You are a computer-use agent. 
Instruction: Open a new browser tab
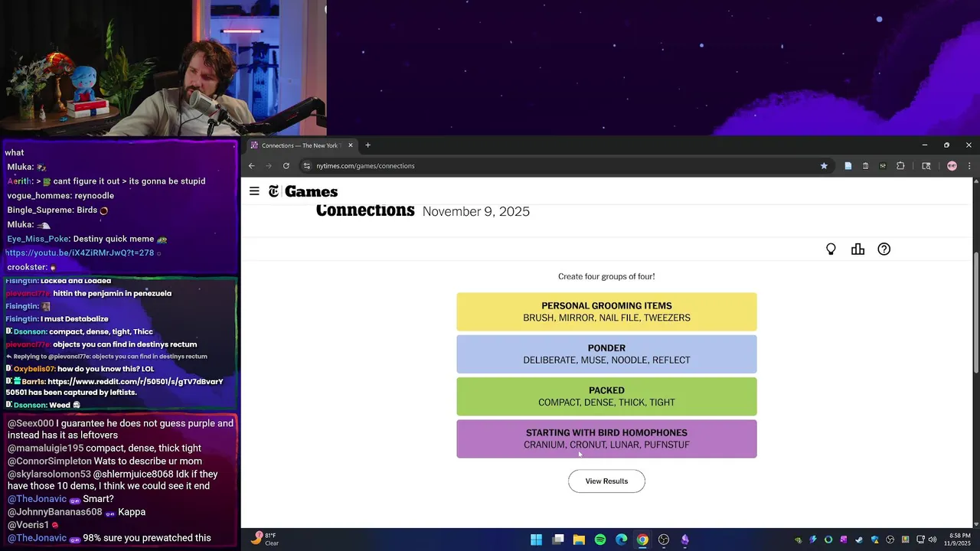367,145
